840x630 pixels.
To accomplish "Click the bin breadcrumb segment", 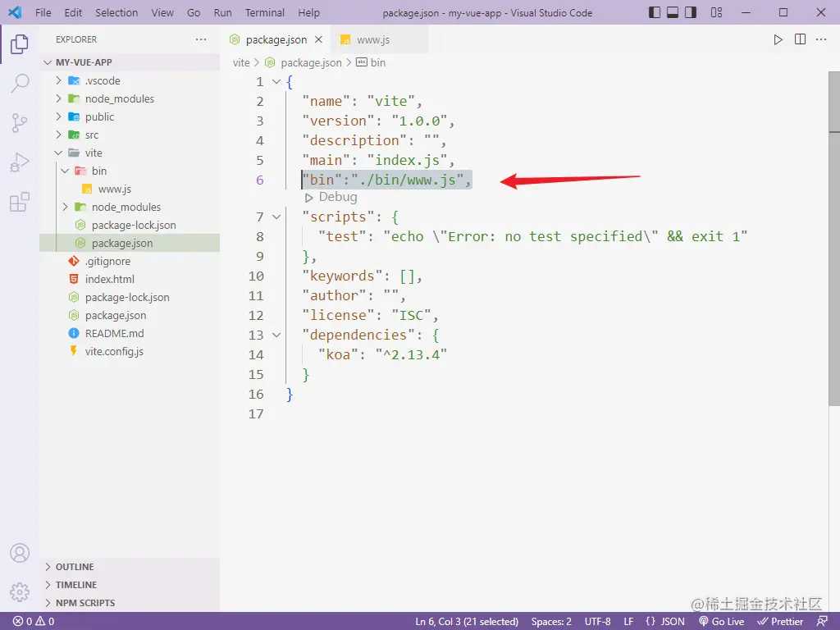I will [372, 62].
